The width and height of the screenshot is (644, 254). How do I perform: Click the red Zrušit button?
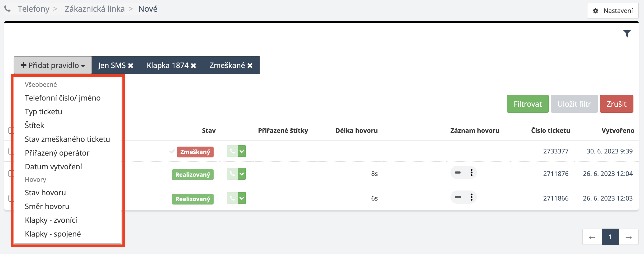[617, 104]
